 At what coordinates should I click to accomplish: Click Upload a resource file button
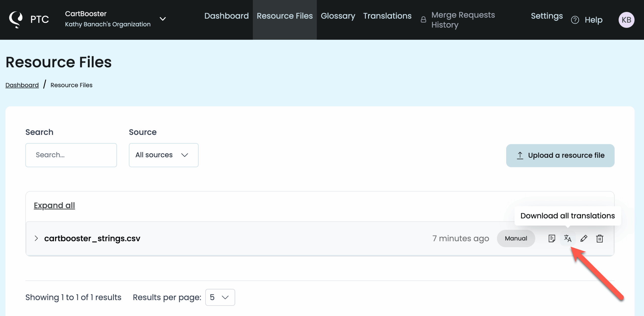click(x=560, y=155)
